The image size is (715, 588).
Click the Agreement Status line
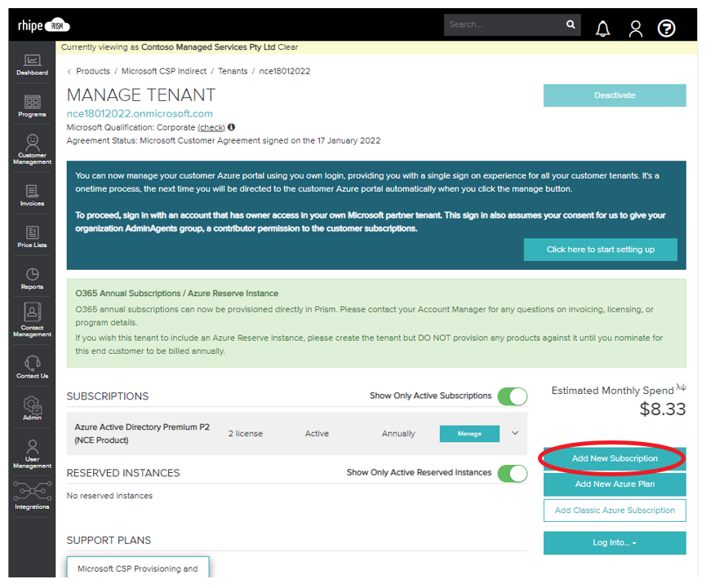click(x=224, y=141)
